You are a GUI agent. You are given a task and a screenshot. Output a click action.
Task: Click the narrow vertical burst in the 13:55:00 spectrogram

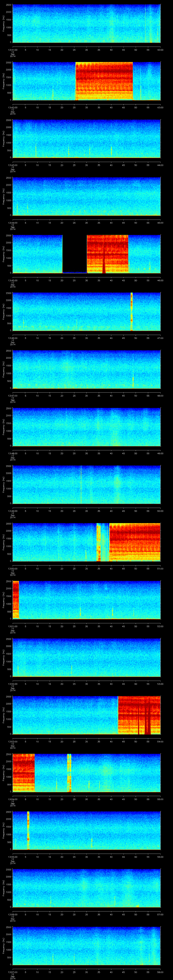click(x=28, y=830)
